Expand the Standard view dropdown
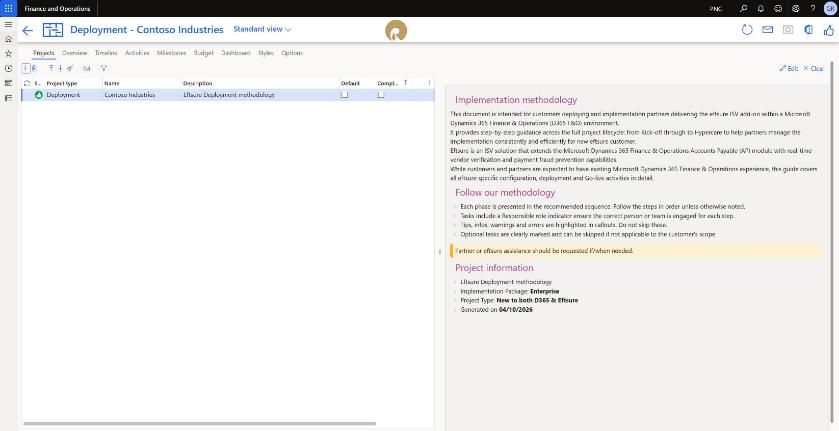The width and height of the screenshot is (839, 431). coord(262,29)
